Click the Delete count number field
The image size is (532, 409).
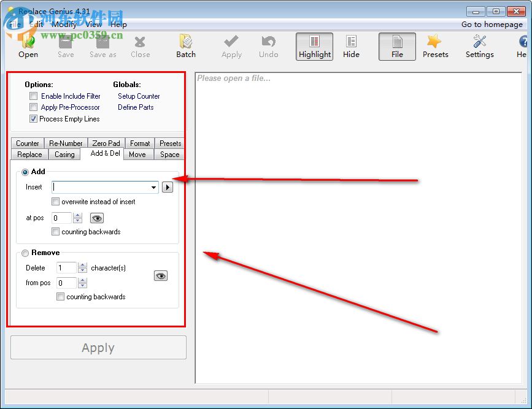tap(67, 268)
